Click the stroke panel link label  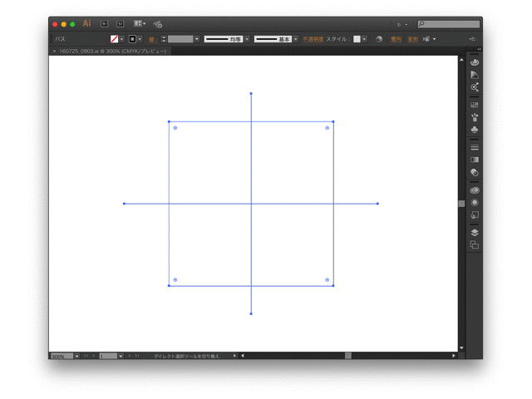(153, 39)
